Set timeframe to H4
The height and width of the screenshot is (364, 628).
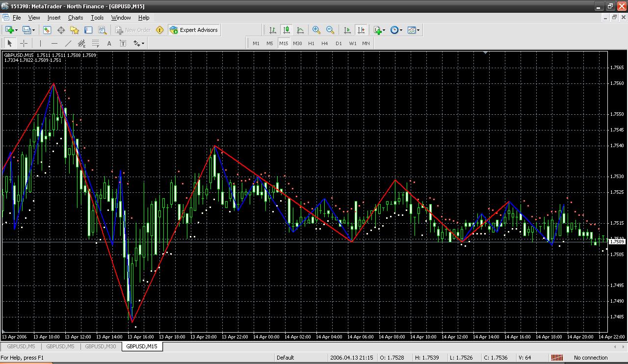tap(324, 43)
